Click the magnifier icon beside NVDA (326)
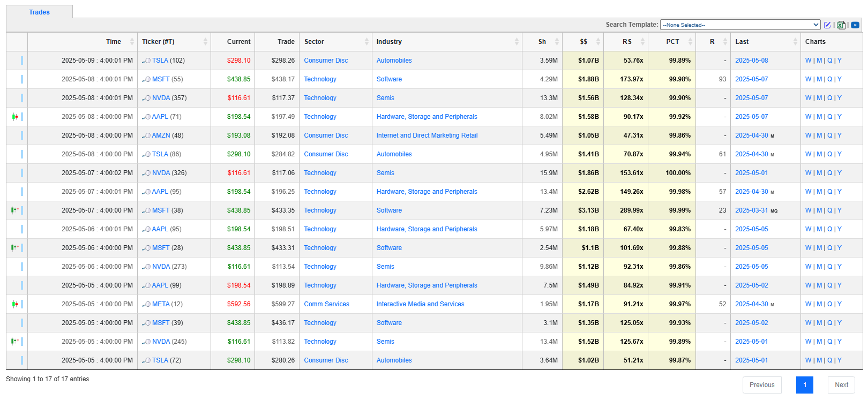 [146, 173]
